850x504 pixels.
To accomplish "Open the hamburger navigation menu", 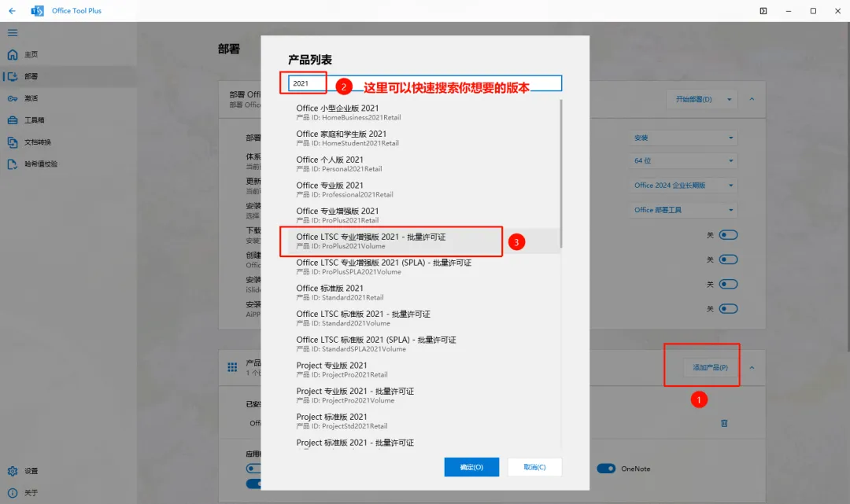I will click(13, 33).
